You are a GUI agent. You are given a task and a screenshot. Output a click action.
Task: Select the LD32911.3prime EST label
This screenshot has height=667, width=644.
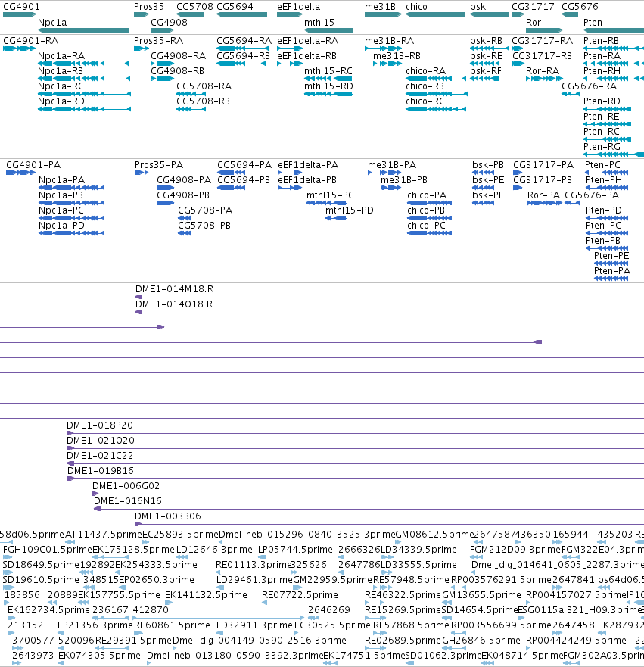[x=254, y=625]
